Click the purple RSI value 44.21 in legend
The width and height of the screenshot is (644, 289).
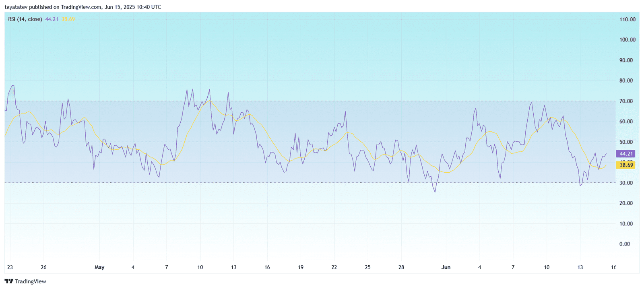coord(52,19)
